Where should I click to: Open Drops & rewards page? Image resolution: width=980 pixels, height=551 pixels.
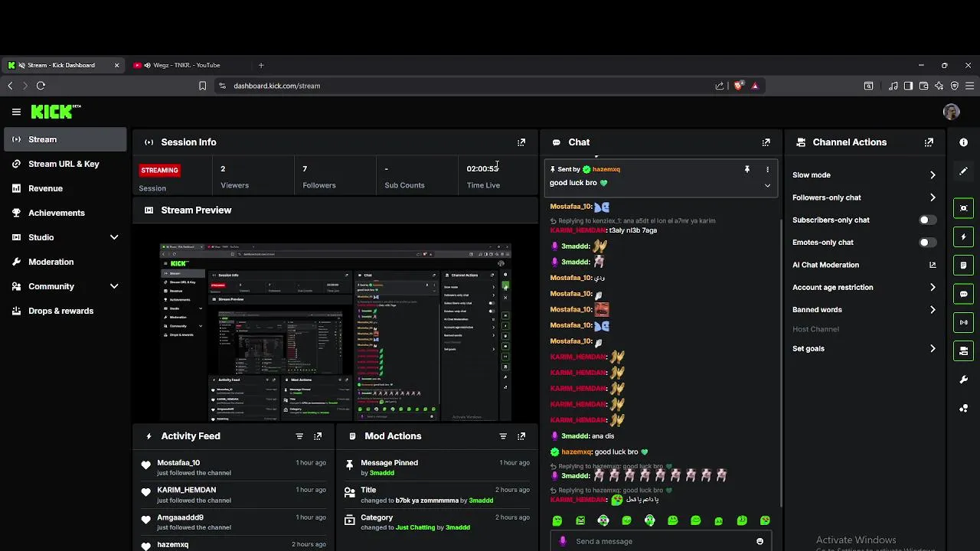point(65,311)
